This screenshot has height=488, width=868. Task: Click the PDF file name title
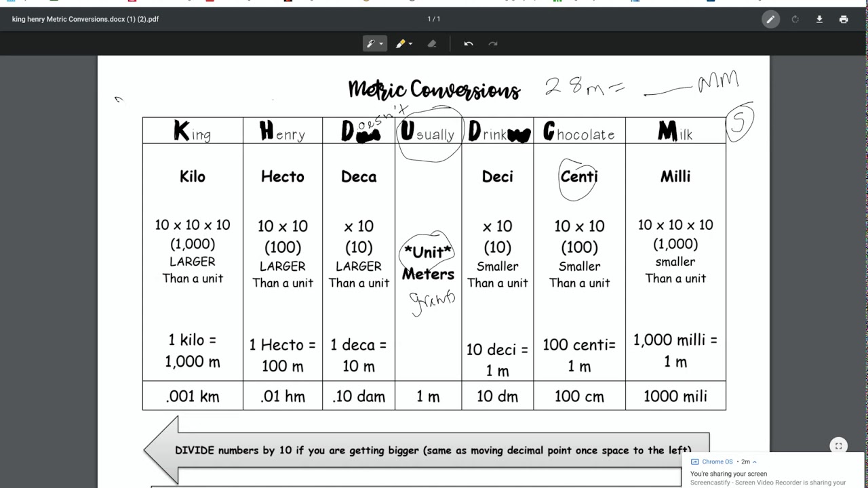(85, 19)
